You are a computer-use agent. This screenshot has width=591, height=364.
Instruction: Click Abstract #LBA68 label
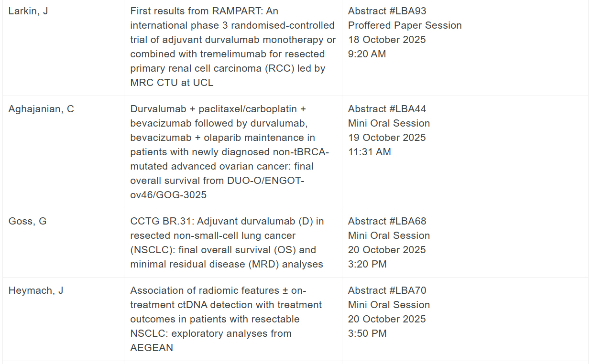coord(387,221)
